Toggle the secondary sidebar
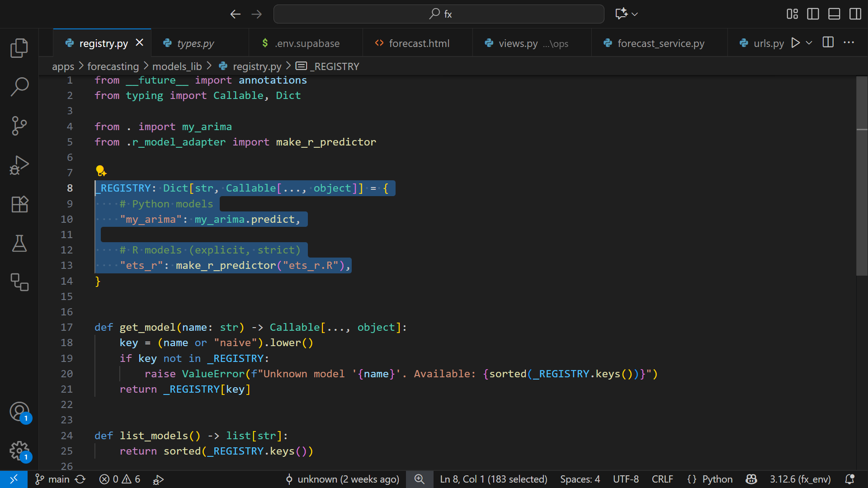 855,14
